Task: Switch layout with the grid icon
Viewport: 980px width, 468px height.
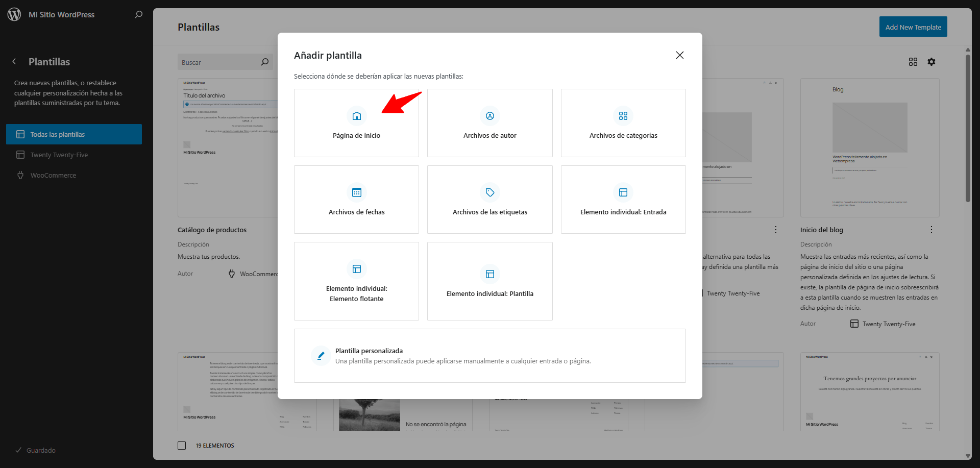Action: 913,62
